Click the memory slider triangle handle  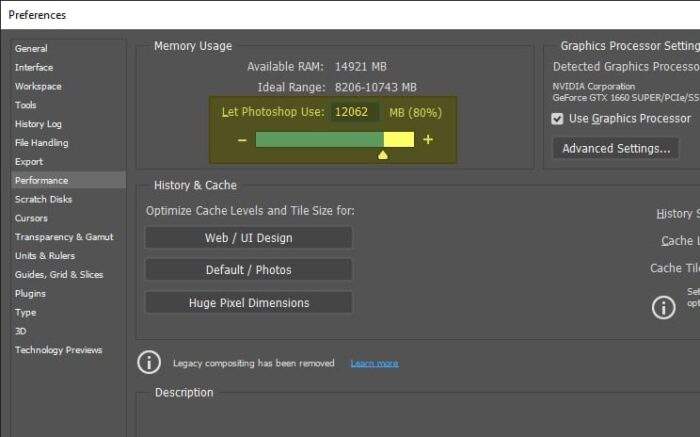tap(383, 155)
